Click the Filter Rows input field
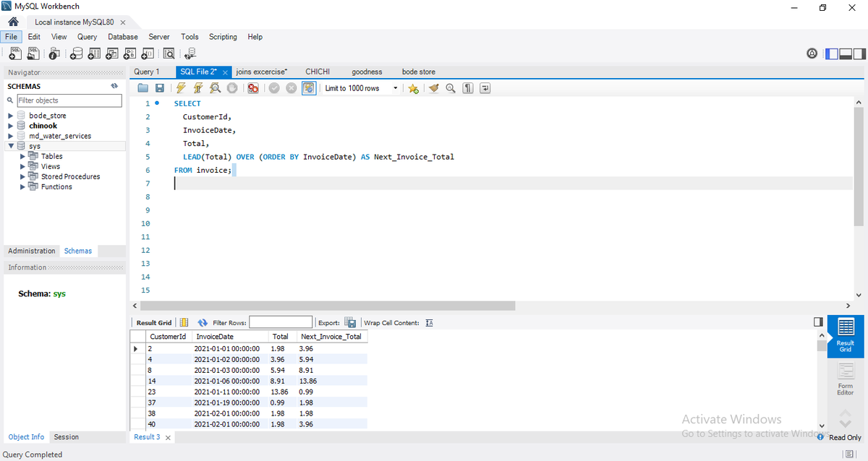 [x=281, y=322]
